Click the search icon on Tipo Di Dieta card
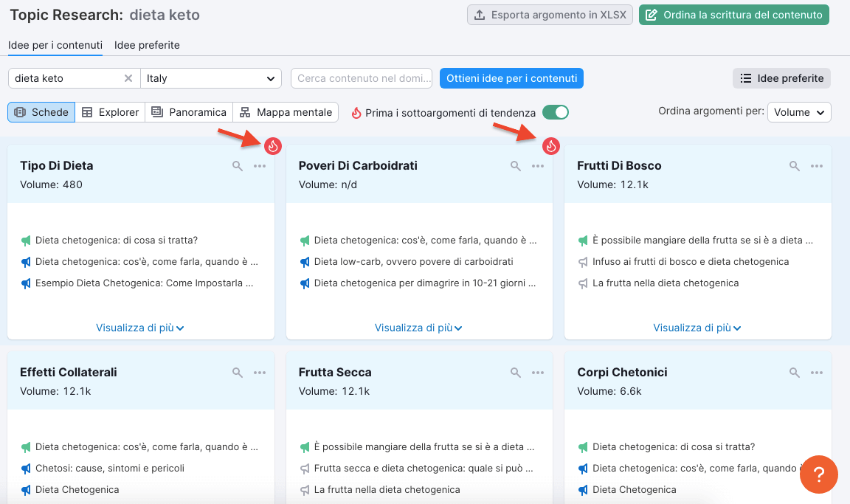850x504 pixels. (x=238, y=167)
